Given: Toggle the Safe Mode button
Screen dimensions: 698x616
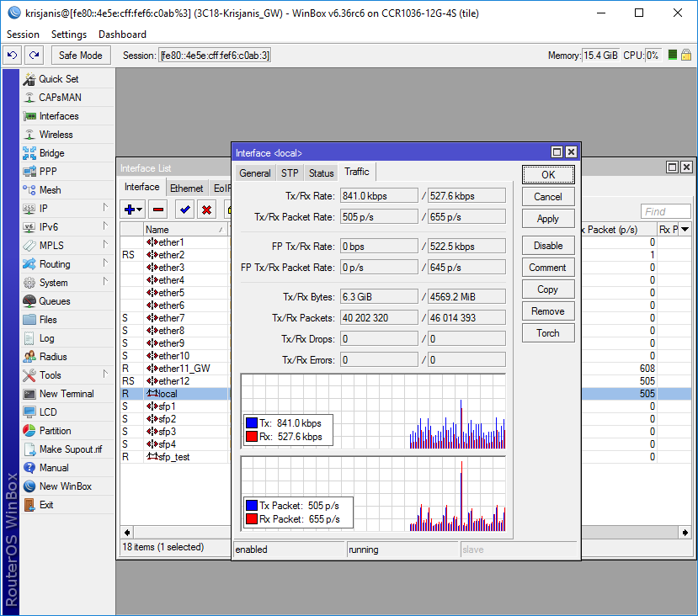Looking at the screenshot, I should coord(81,56).
